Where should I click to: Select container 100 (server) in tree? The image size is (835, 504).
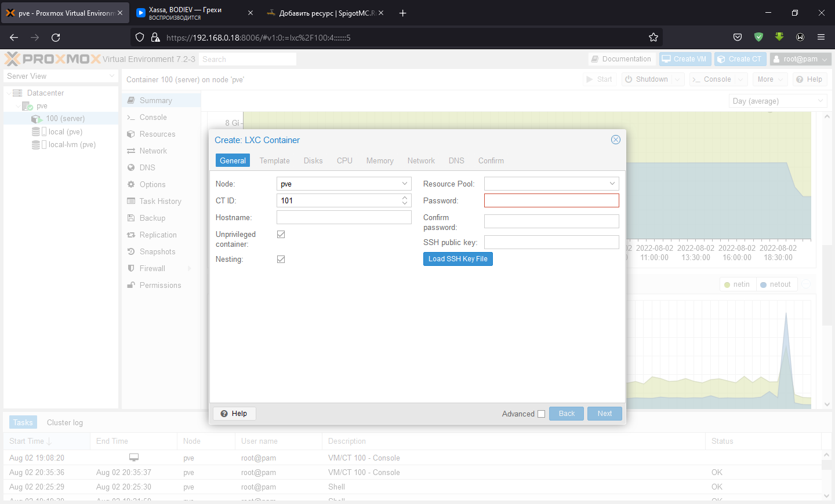click(x=65, y=119)
